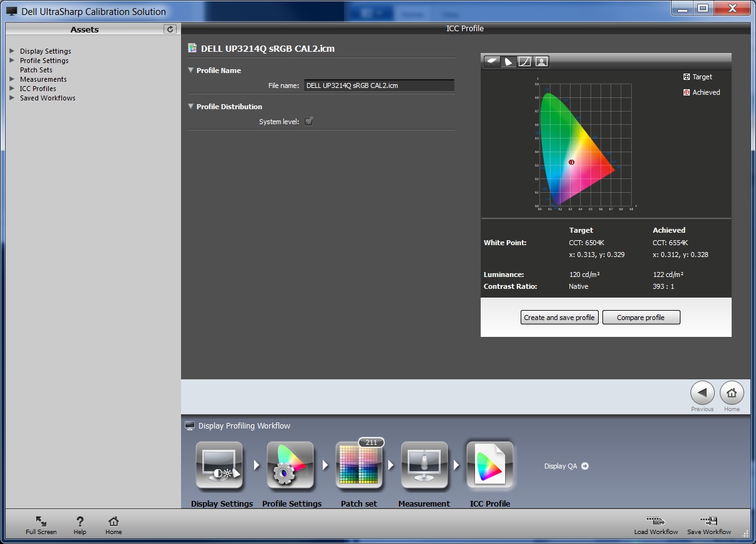Screen dimensions: 756x544
Task: Click the ICC Profile workflow icon
Action: (490, 465)
